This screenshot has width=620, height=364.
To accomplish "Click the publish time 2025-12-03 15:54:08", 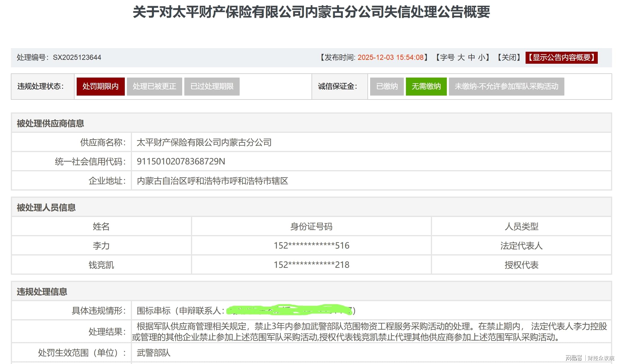I will coord(390,57).
